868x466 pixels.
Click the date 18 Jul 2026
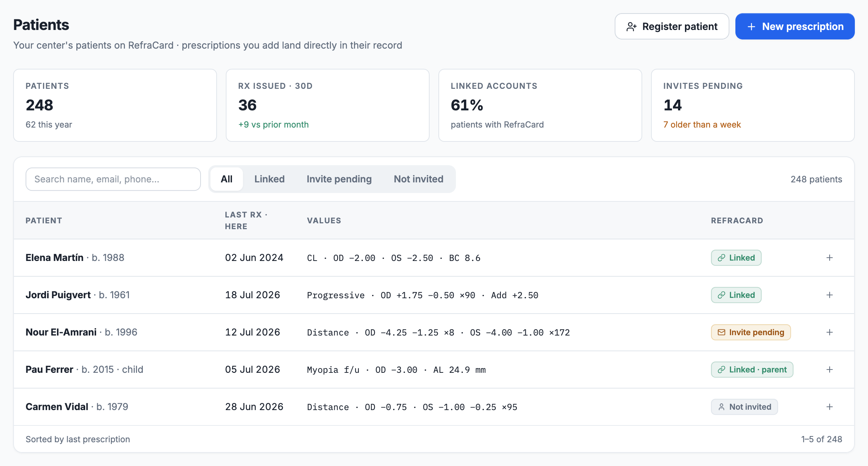(252, 295)
